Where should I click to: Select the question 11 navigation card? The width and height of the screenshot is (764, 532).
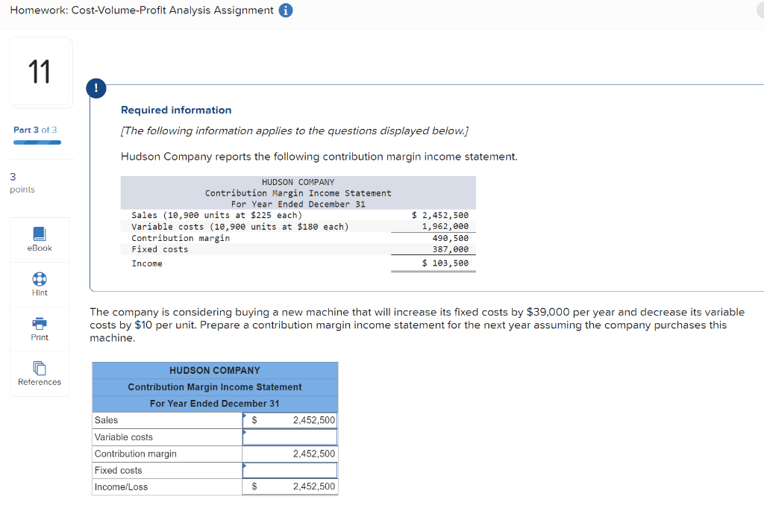41,72
